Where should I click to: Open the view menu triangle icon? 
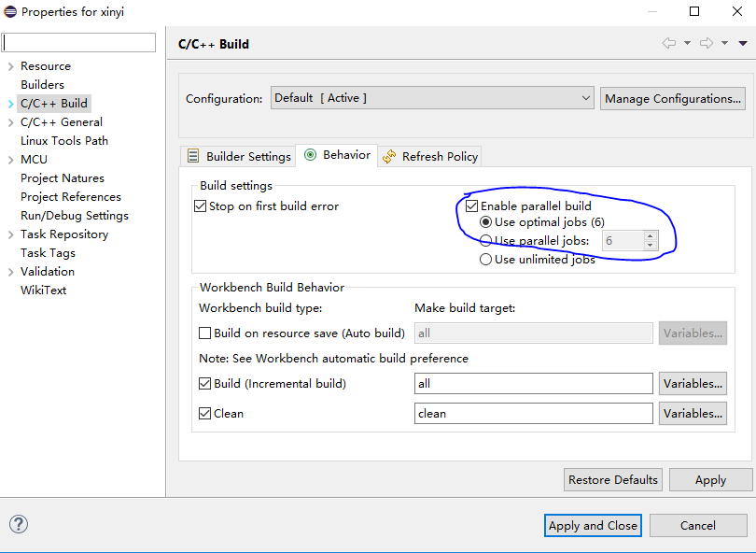click(743, 44)
